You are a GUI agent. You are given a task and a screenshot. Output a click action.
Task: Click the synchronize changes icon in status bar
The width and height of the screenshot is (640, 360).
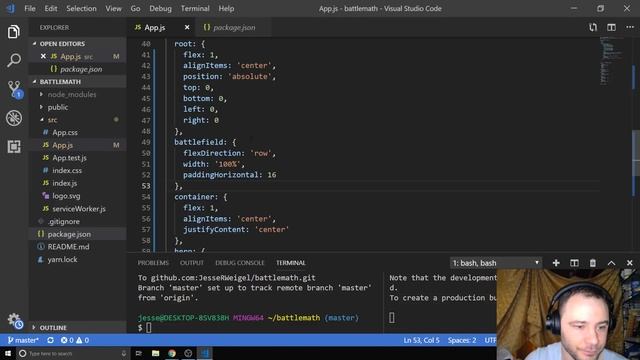click(x=50, y=340)
